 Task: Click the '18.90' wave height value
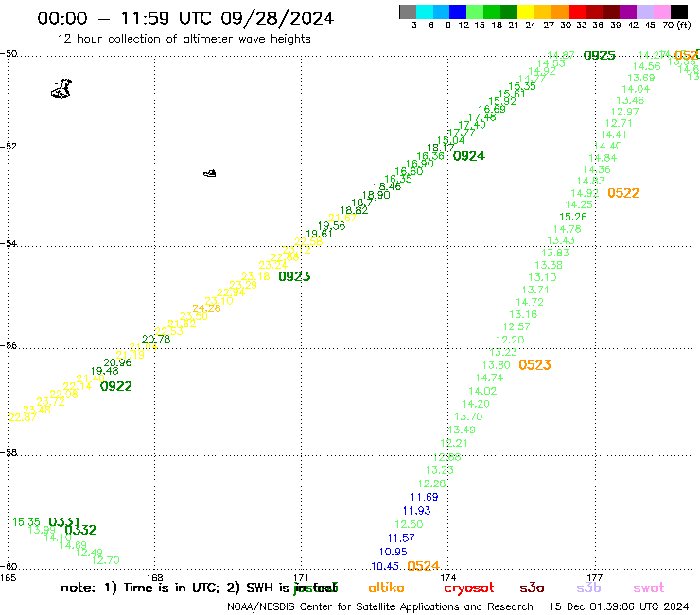click(x=376, y=195)
